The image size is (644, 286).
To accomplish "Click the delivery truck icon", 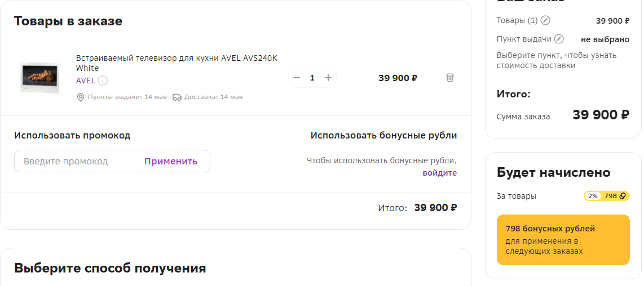I will (x=177, y=97).
